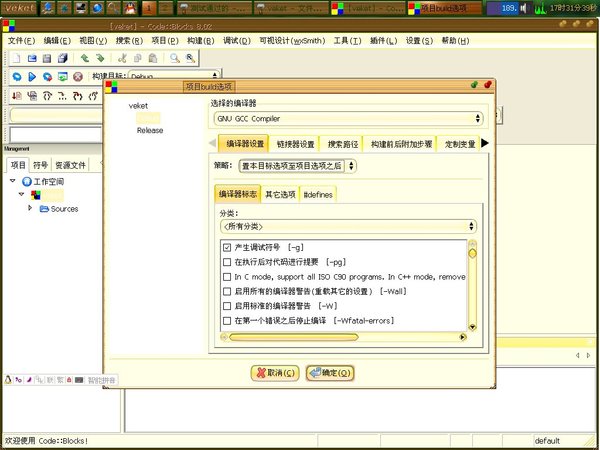This screenshot has width=600, height=450.
Task: Click the Open file toolbar icon
Action: point(32,59)
